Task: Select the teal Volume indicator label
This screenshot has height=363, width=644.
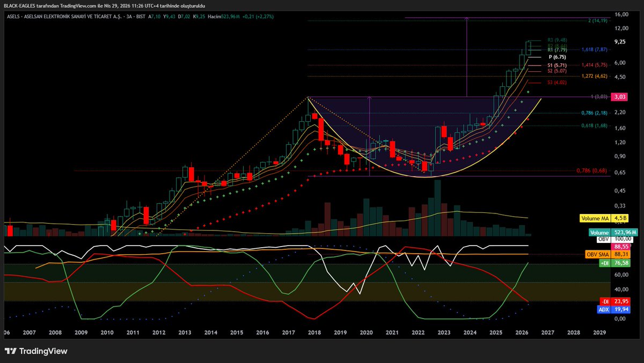Action: coord(599,233)
